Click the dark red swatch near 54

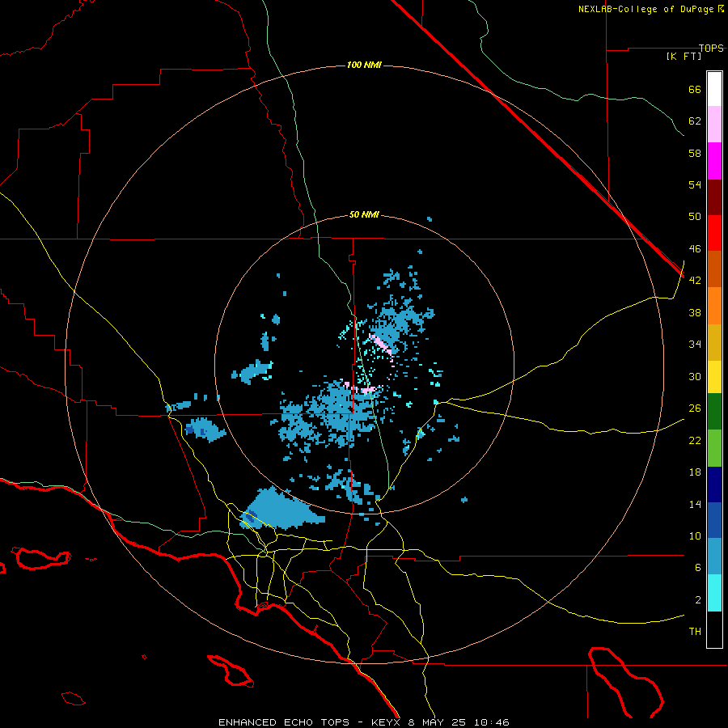coord(714,197)
